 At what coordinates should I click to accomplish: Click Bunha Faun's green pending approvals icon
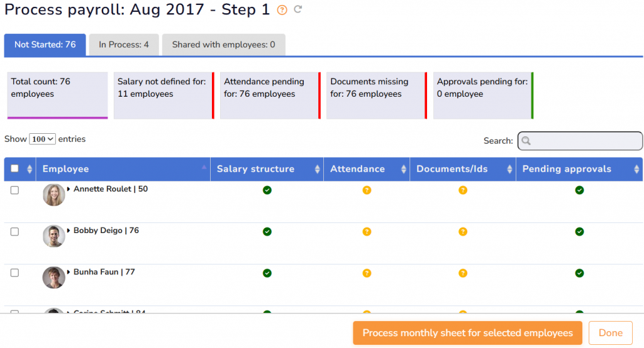pyautogui.click(x=579, y=273)
